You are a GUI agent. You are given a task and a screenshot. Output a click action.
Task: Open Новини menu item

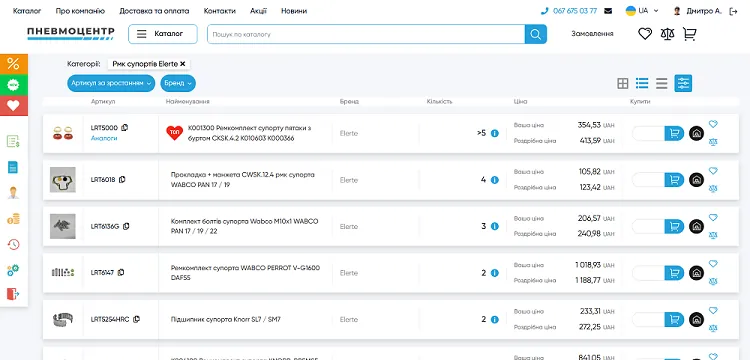(294, 11)
